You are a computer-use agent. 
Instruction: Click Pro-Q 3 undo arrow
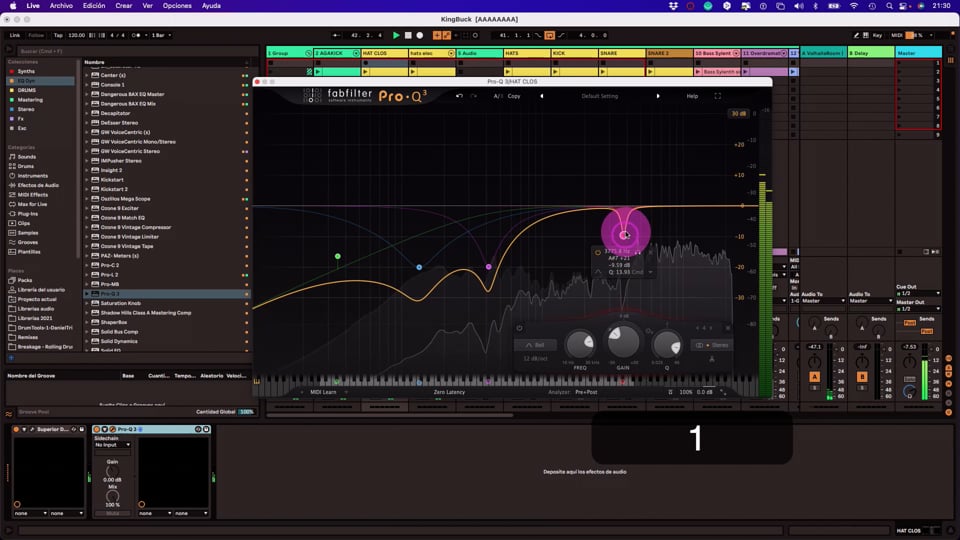pos(459,96)
